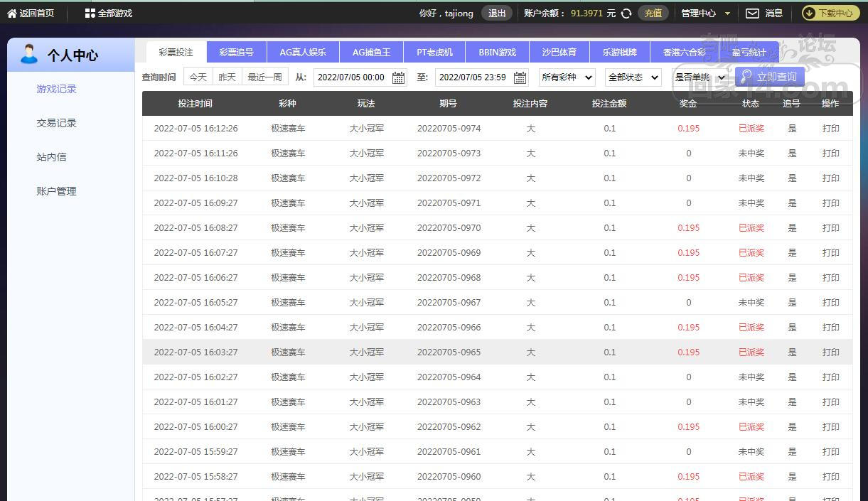This screenshot has width=868, height=501.
Task: Click 打印 for period 20220705-0974
Action: [830, 129]
